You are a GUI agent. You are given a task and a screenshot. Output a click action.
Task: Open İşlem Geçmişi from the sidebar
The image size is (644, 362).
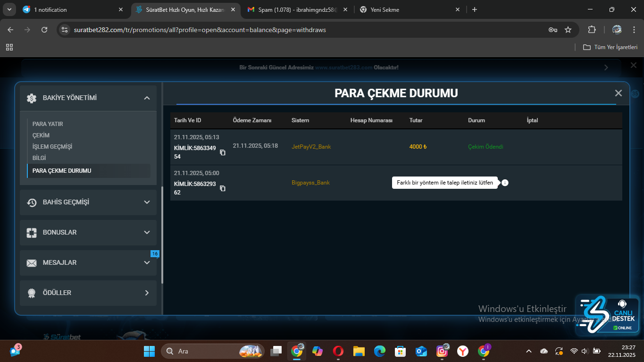tap(52, 146)
